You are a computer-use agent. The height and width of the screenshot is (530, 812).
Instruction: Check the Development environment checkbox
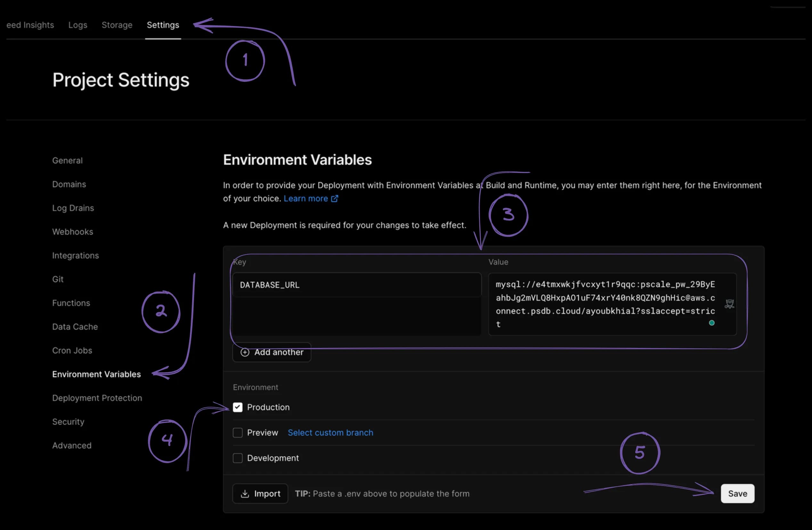[x=238, y=458]
